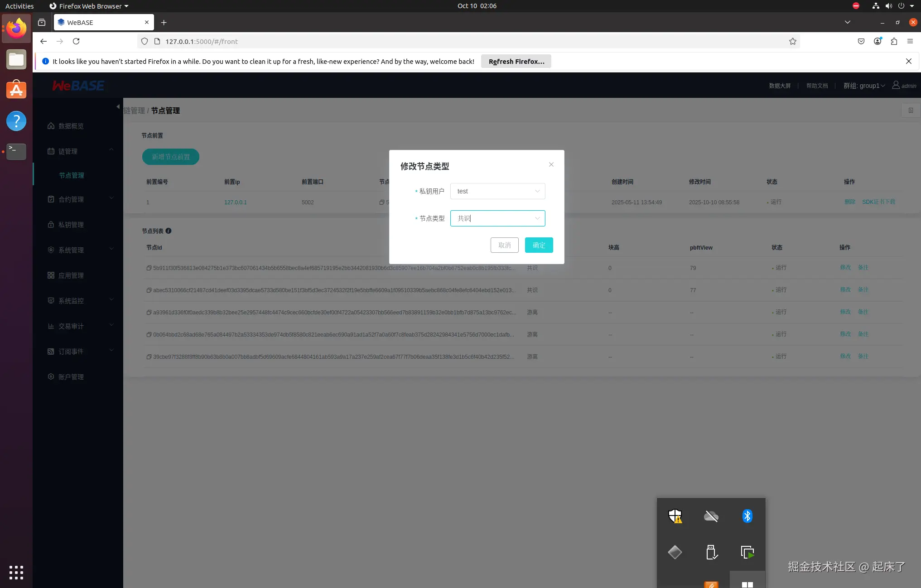Dismiss the Firefox notification bar
Screen dimensions: 921x588
click(908, 61)
